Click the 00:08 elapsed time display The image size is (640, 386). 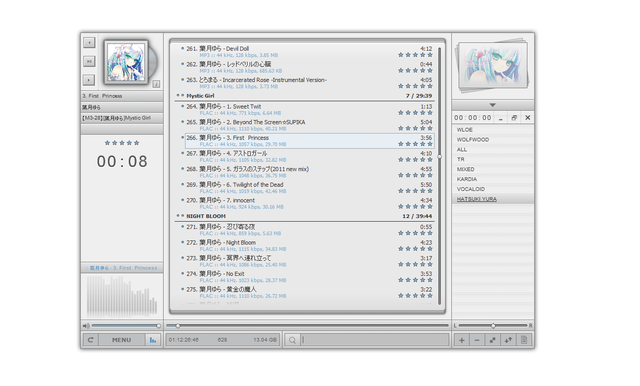click(x=122, y=162)
